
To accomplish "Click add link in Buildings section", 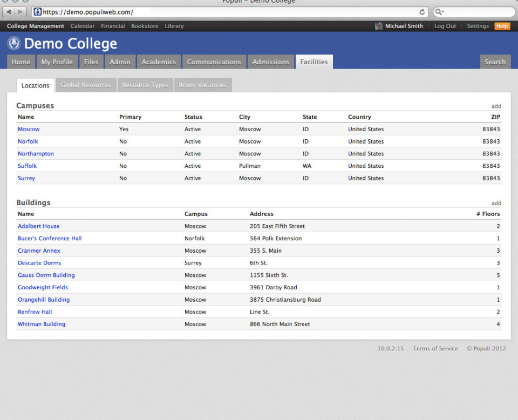I will pyautogui.click(x=496, y=203).
